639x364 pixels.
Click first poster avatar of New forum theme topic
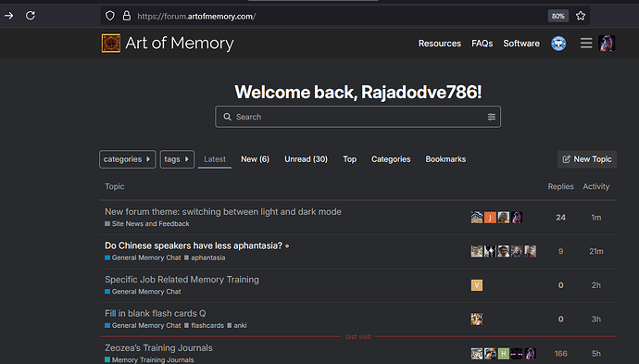(x=477, y=218)
